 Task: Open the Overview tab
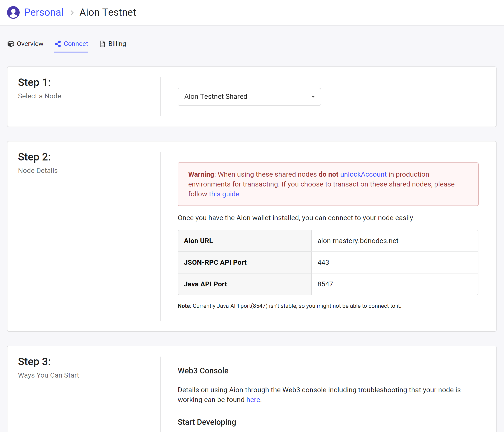tap(30, 44)
